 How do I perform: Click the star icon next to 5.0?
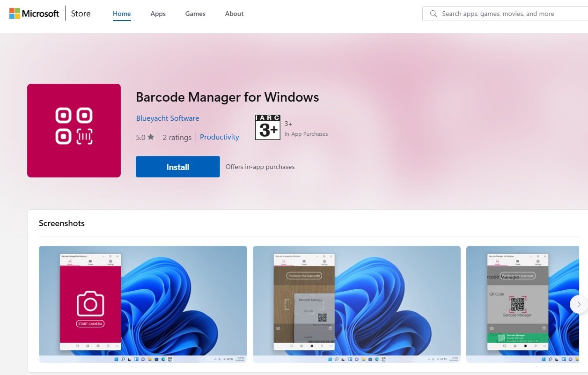point(150,137)
